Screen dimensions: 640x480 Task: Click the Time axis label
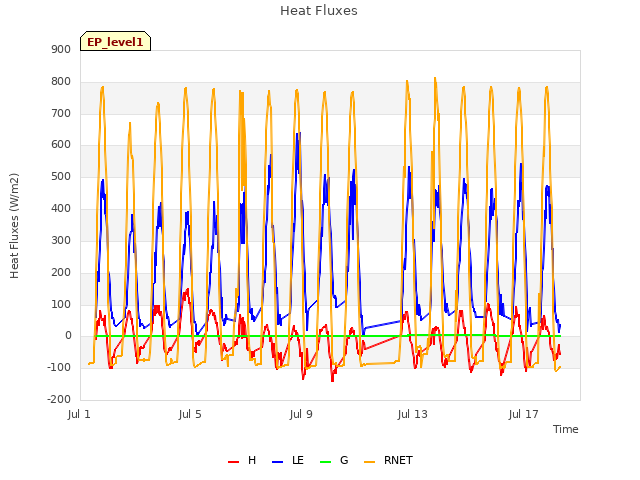point(566,429)
